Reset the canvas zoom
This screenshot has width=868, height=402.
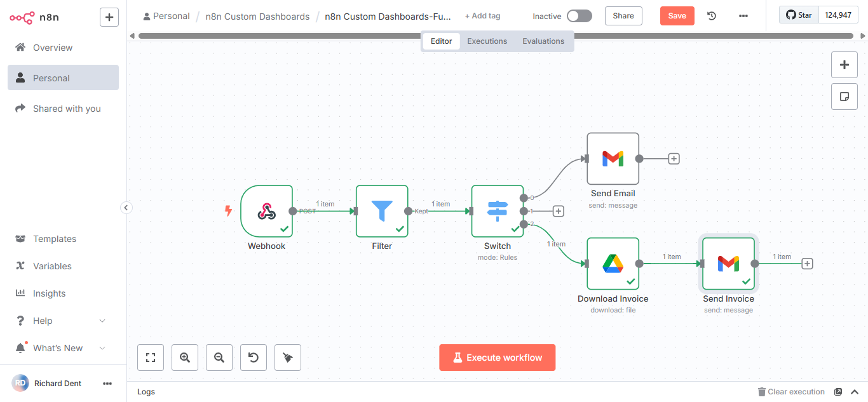(x=254, y=358)
